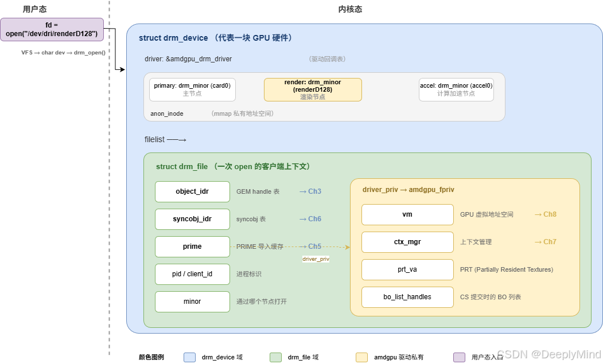
Task: Follow the → Ch5 reference
Action: coord(310,246)
